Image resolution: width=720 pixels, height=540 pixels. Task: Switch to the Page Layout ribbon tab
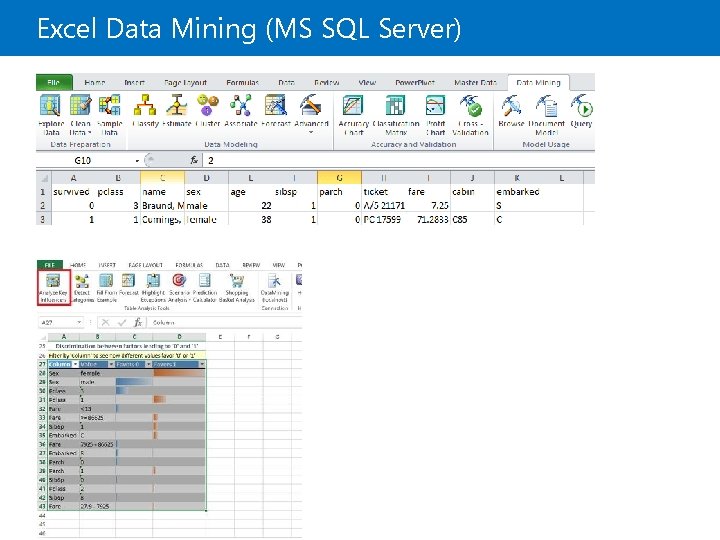point(186,83)
